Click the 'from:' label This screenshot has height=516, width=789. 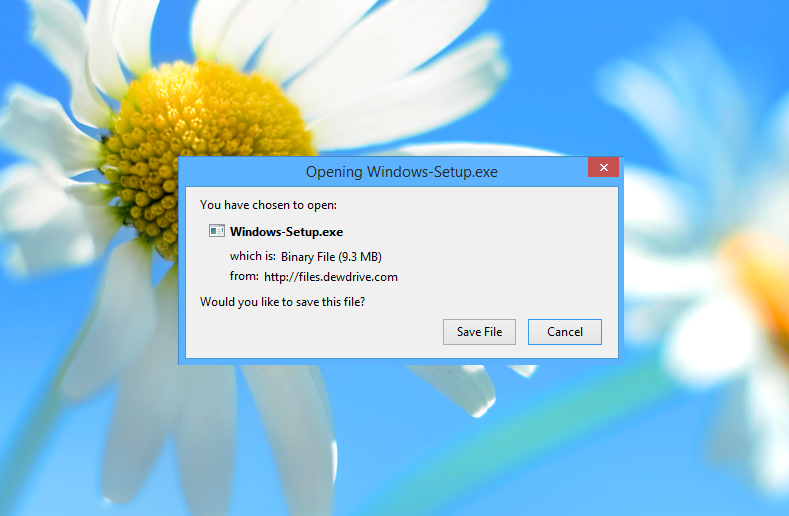(x=244, y=276)
